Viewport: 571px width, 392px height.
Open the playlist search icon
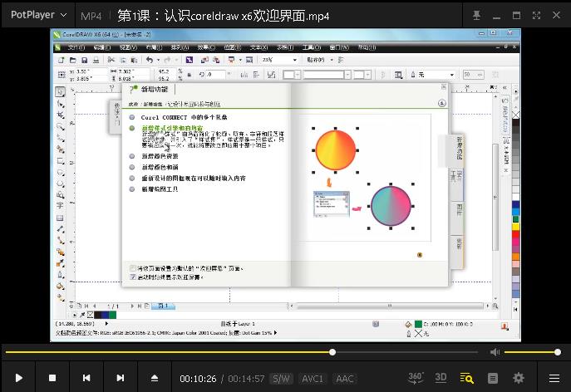(466, 378)
